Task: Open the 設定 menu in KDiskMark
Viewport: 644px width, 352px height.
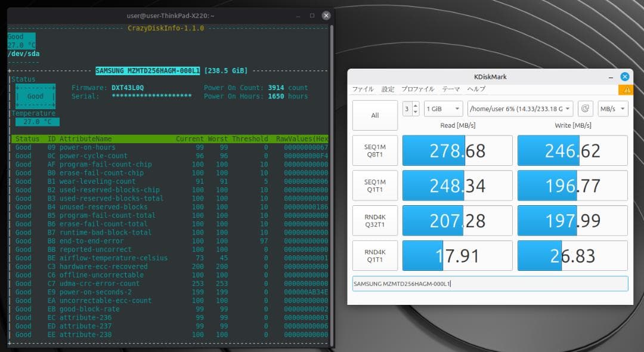Action: pos(388,89)
